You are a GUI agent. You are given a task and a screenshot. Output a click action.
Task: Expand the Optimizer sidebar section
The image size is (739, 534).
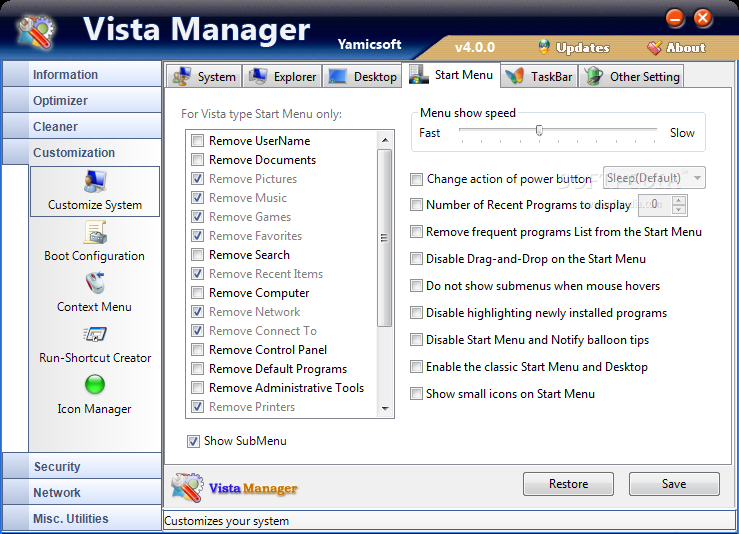point(82,100)
